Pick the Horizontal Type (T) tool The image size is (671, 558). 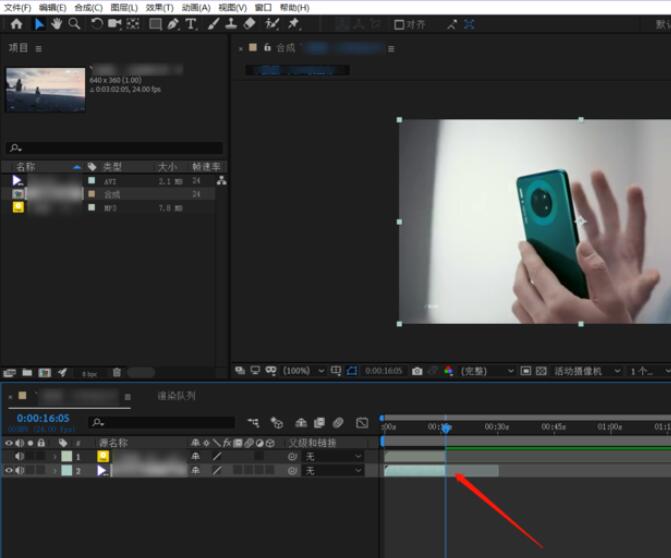(191, 24)
